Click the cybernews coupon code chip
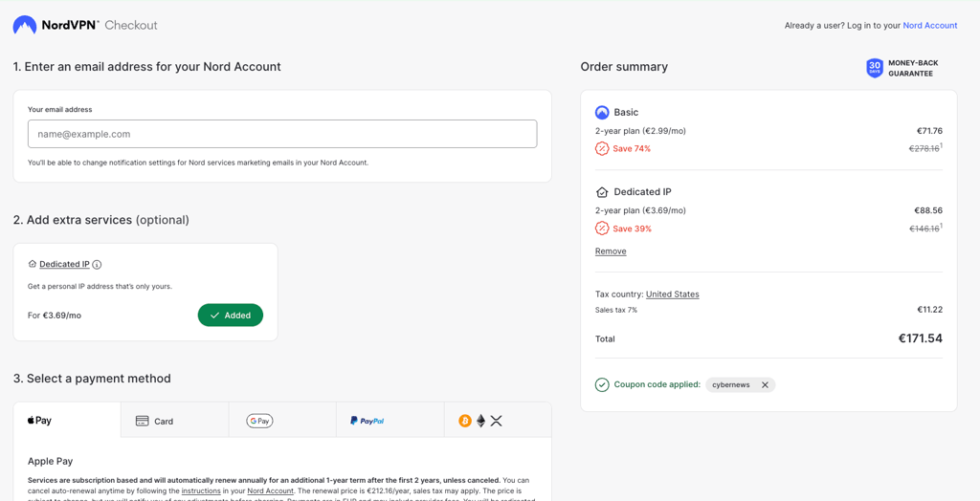The height and width of the screenshot is (501, 980). tap(740, 384)
